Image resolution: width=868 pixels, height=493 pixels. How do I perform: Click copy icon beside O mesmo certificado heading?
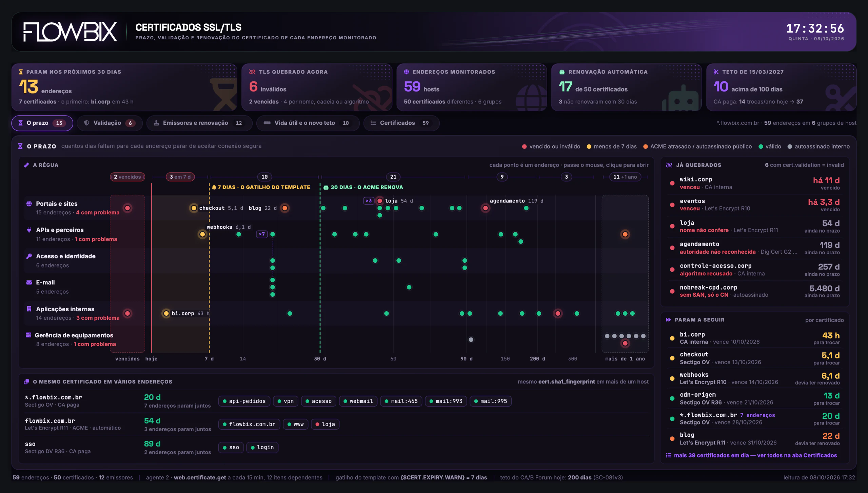[26, 382]
